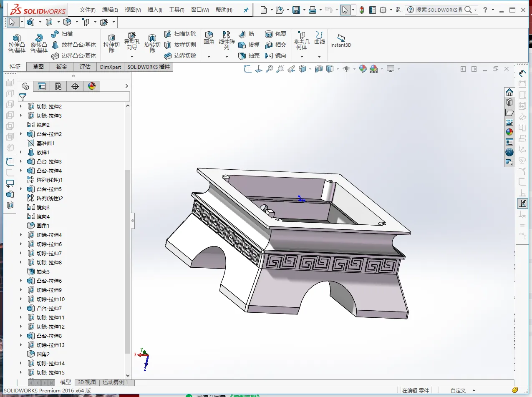Select the 线性阵列 linear pattern tool

227,40
